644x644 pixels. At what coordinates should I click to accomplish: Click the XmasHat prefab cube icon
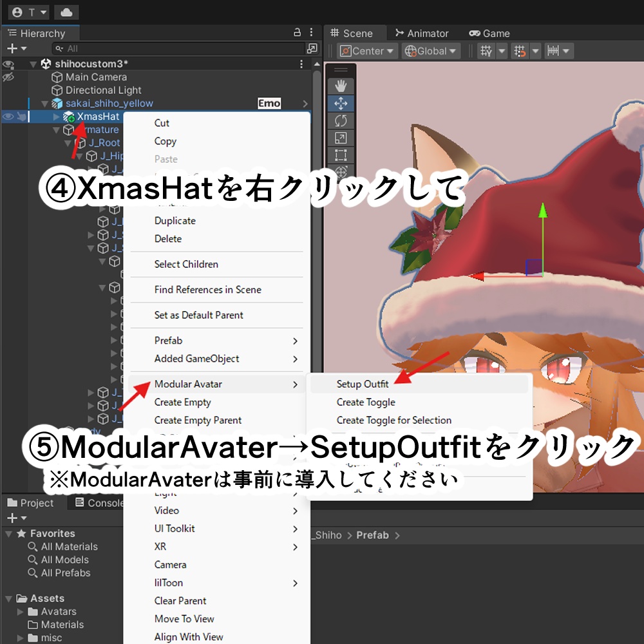coord(69,117)
